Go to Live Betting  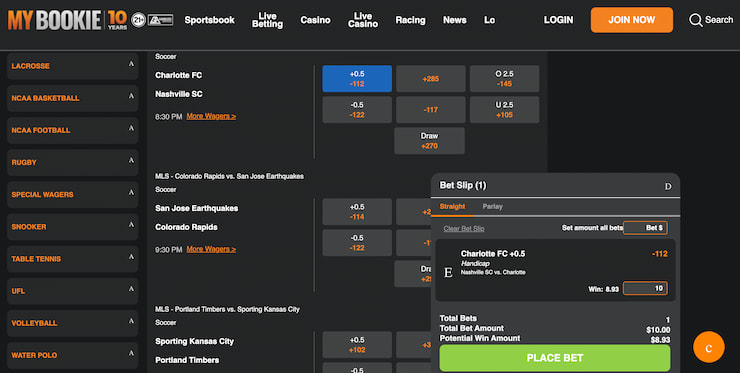(267, 20)
